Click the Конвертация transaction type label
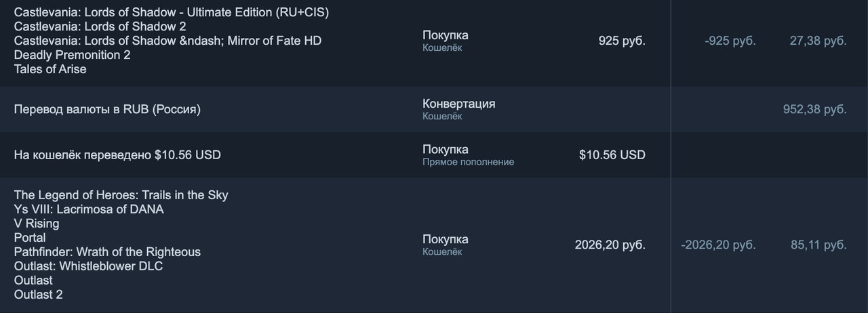 pos(458,104)
